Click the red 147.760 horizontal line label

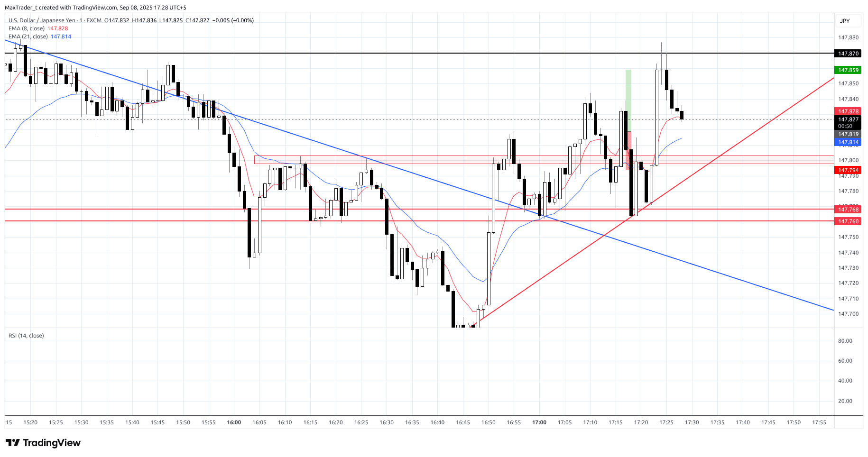(x=848, y=221)
